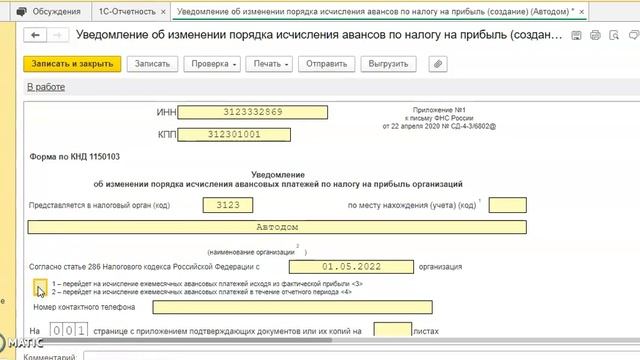
Task: Click the Комментарий input field
Action: pyautogui.click(x=362, y=356)
